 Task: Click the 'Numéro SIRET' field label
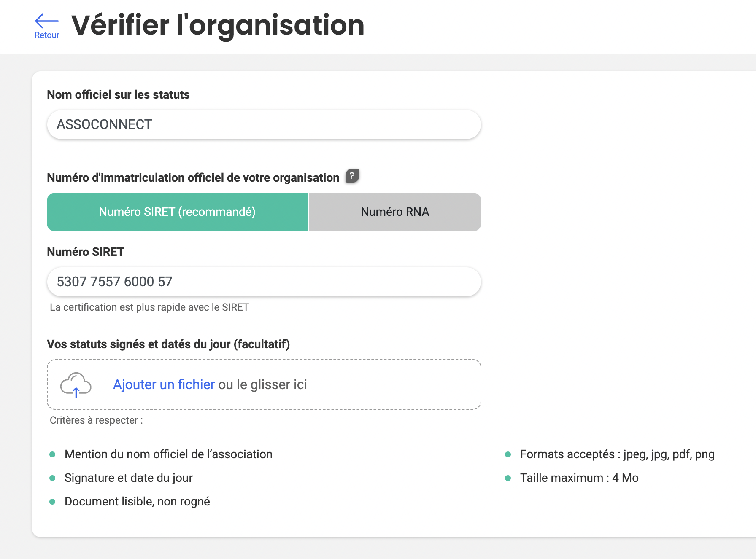[x=86, y=252]
